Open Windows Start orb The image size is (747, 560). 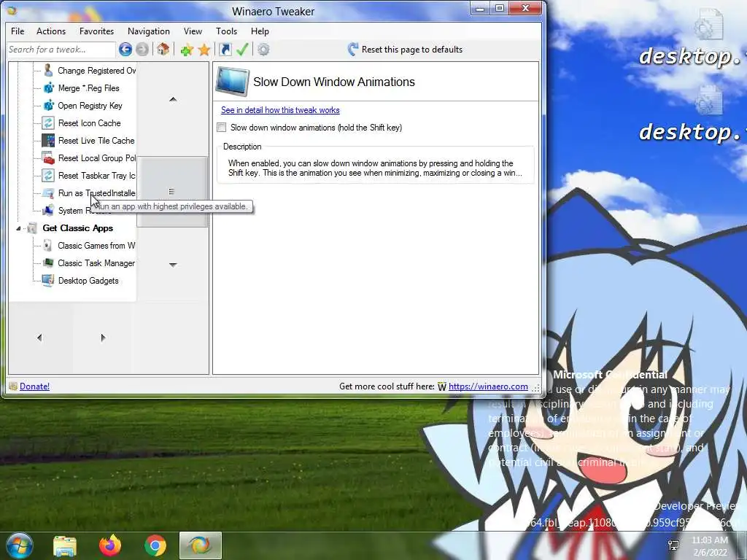[19, 545]
